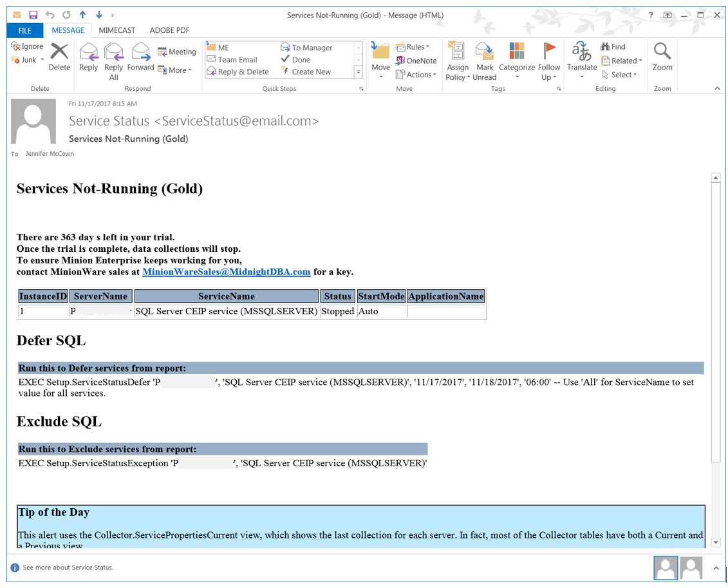Delete this message
This screenshot has height=588, width=728.
(59, 57)
